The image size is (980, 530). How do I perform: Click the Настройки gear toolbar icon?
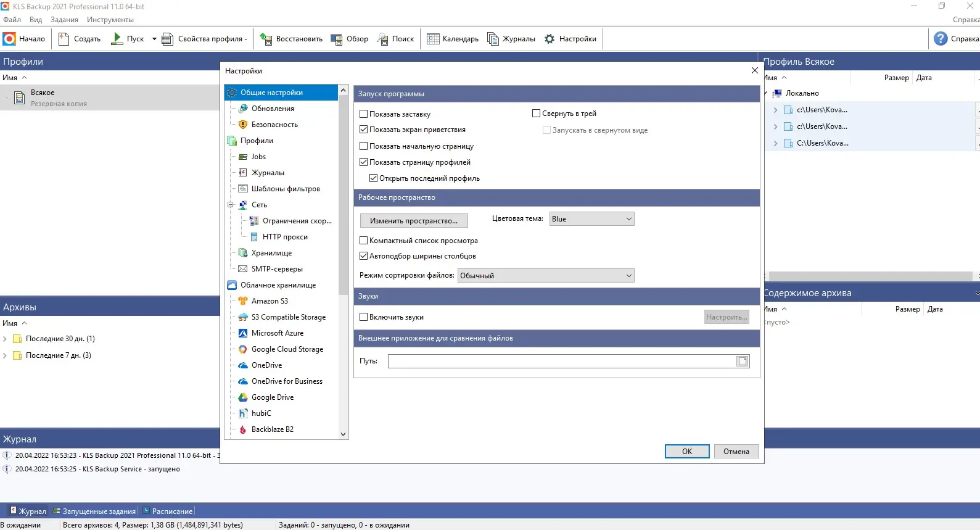pos(550,39)
